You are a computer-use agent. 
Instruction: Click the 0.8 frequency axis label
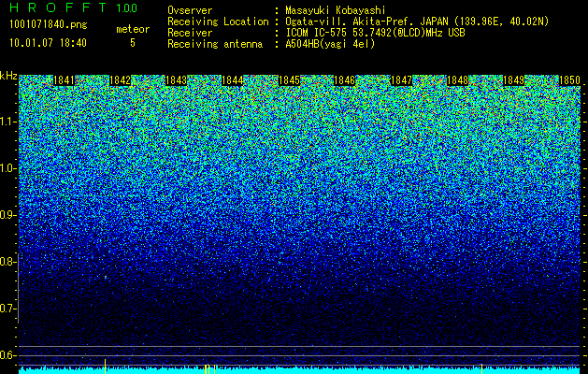[8, 262]
